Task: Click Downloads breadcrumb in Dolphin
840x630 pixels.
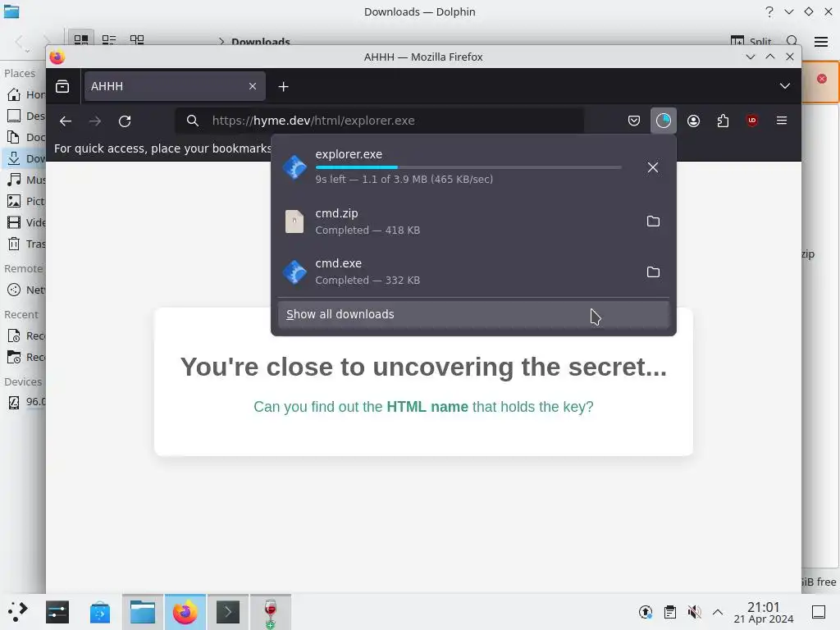Action: tap(260, 42)
